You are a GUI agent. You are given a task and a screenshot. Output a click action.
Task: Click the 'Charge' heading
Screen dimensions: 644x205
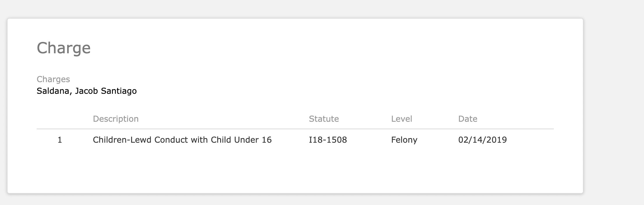point(63,48)
